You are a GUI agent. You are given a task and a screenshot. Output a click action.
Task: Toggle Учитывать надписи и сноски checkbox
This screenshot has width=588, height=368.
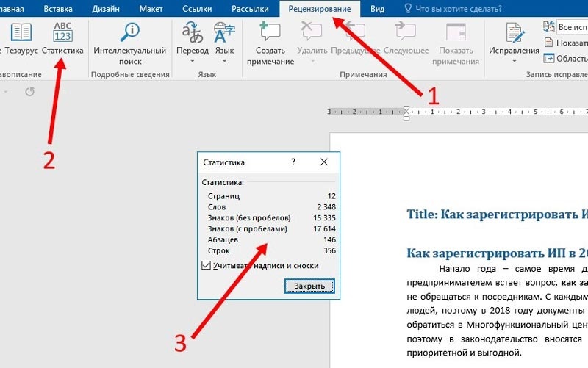[206, 265]
